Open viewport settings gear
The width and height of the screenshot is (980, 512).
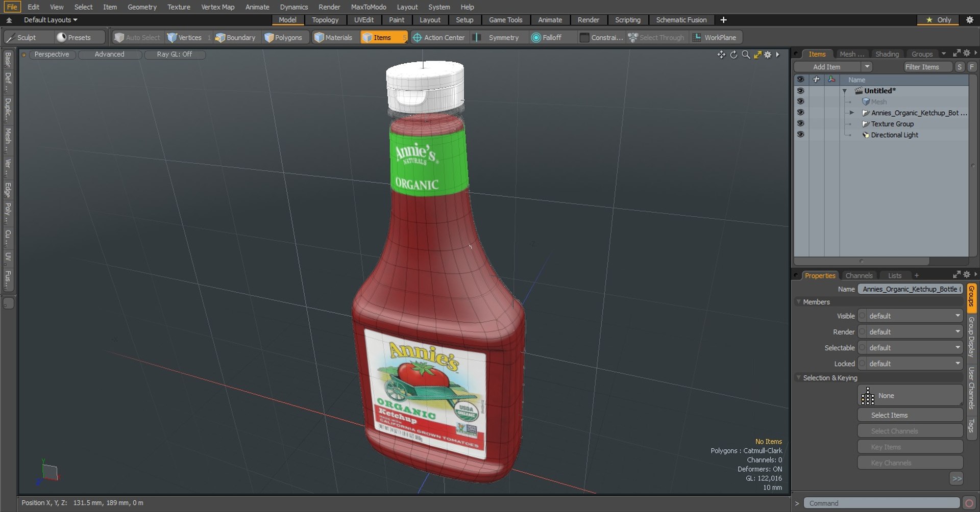tap(768, 55)
